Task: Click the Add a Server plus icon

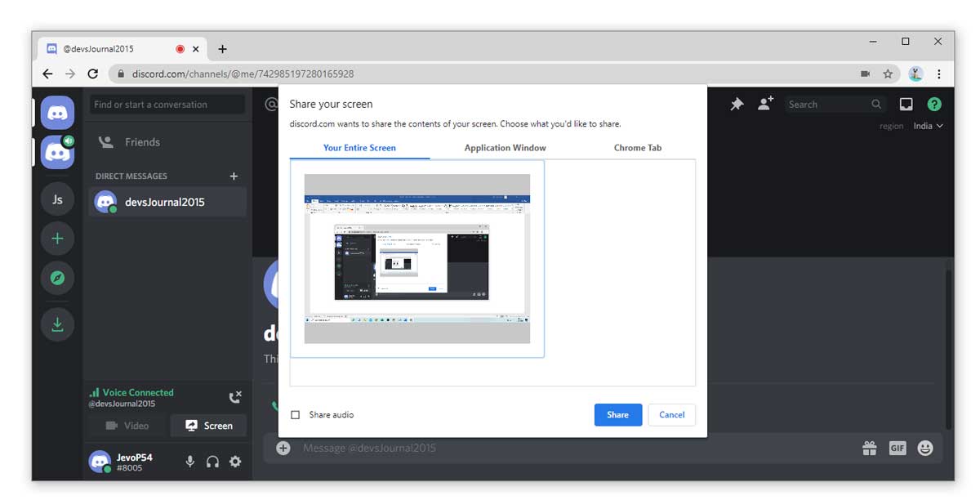Action: click(57, 239)
